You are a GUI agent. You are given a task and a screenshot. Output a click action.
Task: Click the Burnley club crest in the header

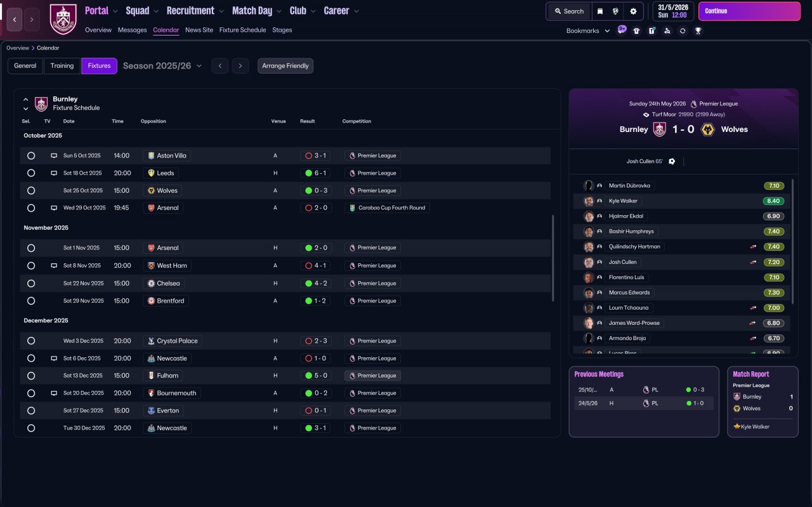click(x=63, y=19)
